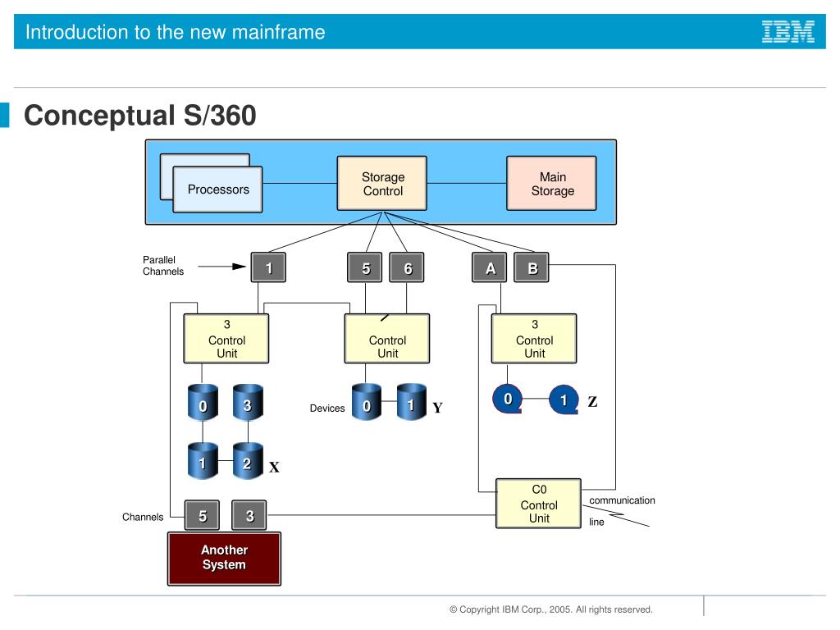Click the Main Storage box
This screenshot has width=840, height=630.
pos(552,183)
